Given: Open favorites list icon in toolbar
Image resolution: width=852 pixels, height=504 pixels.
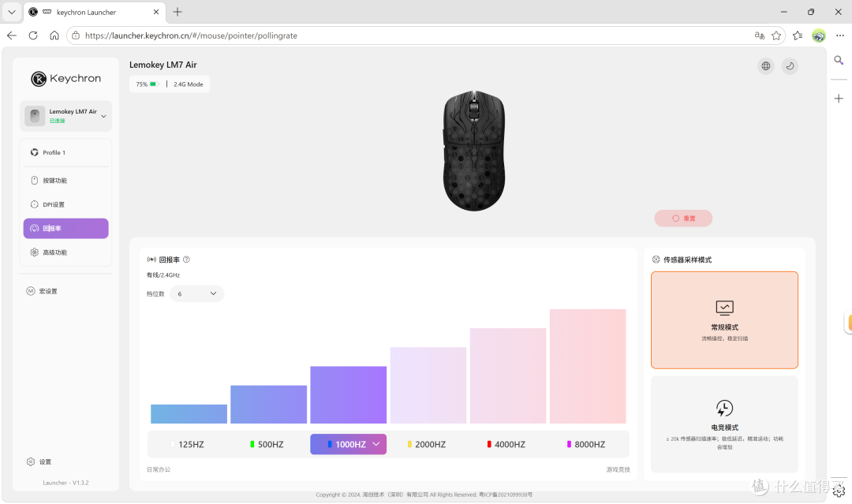Looking at the screenshot, I should [x=797, y=35].
